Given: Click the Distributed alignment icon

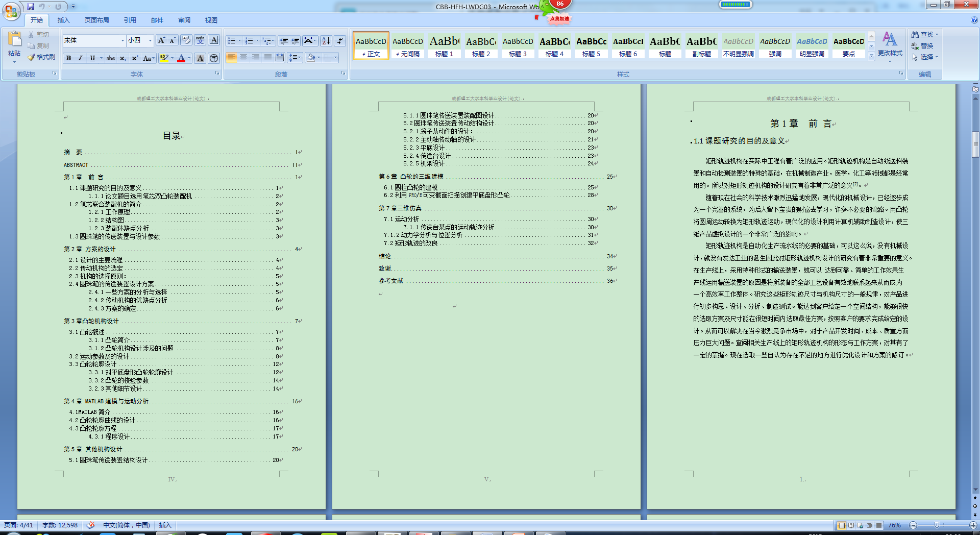Looking at the screenshot, I should point(280,58).
